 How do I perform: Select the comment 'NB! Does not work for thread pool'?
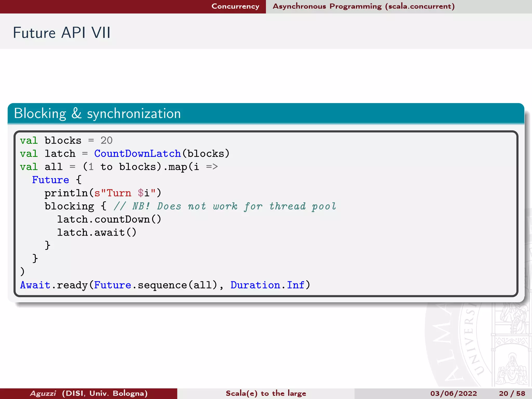click(225, 206)
